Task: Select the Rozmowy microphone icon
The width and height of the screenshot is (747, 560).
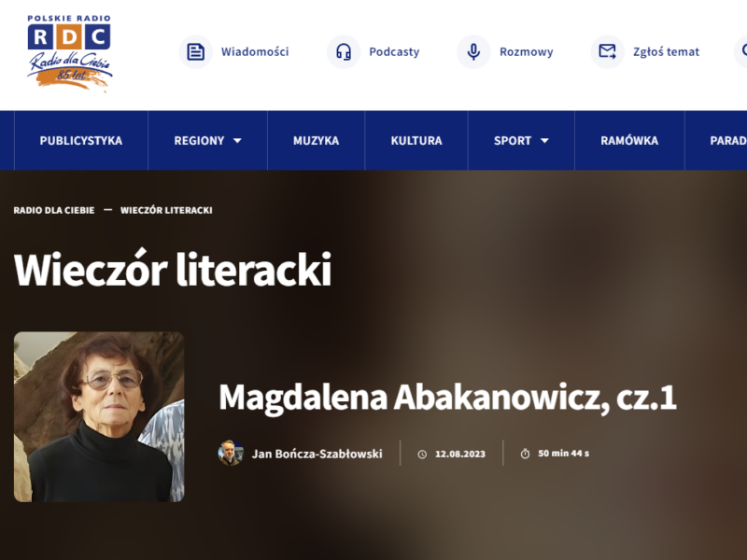Action: 473,51
